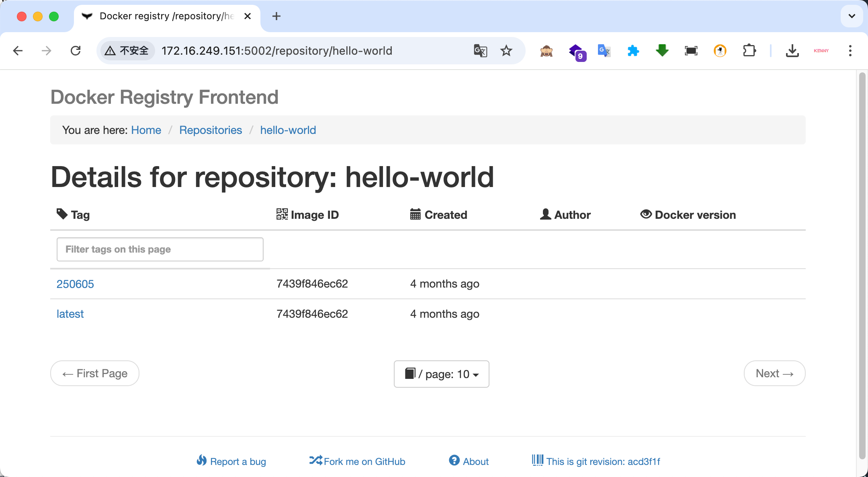The height and width of the screenshot is (477, 868).
Task: Open the Extensions puzzle menu
Action: point(749,51)
